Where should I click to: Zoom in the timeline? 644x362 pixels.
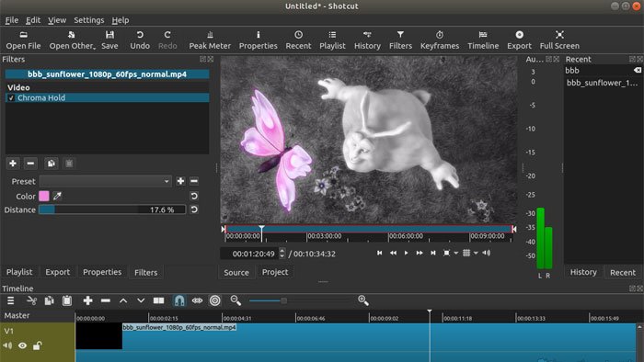tap(363, 300)
